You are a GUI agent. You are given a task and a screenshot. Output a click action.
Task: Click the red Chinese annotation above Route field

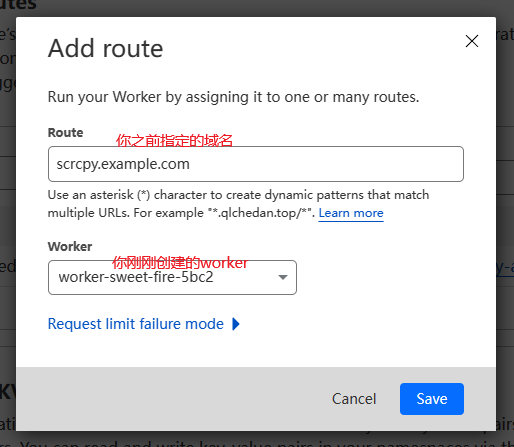(174, 140)
